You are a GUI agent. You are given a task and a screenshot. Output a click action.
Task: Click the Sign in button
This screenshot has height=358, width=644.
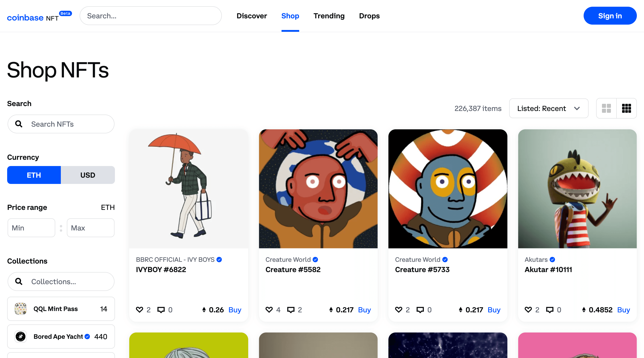tap(610, 16)
